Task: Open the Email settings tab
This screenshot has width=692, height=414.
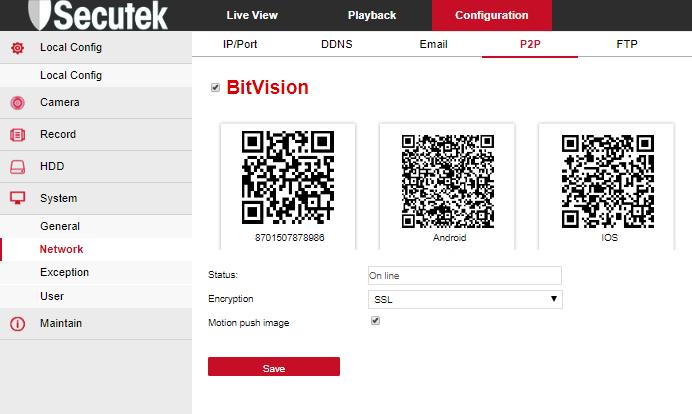Action: click(433, 44)
